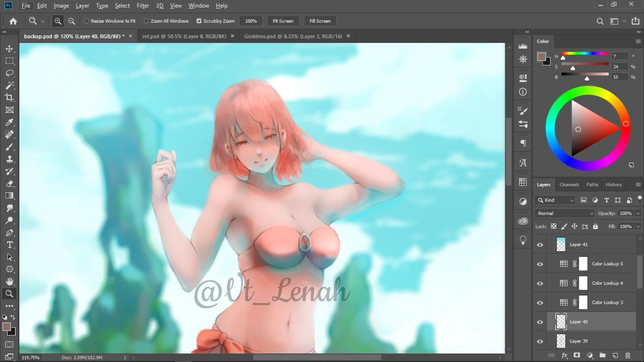Hide Color Lookup 4 layer visibility
Image resolution: width=644 pixels, height=362 pixels.
tap(540, 283)
